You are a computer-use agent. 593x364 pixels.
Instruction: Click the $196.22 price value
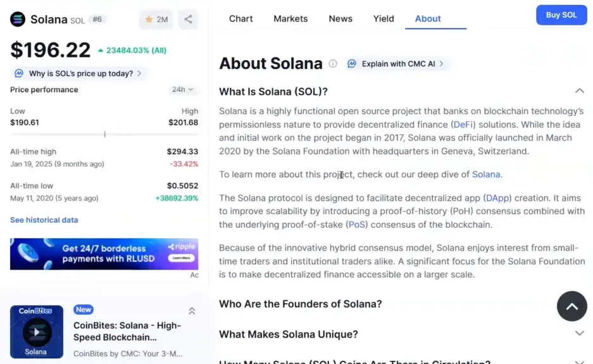(x=50, y=50)
